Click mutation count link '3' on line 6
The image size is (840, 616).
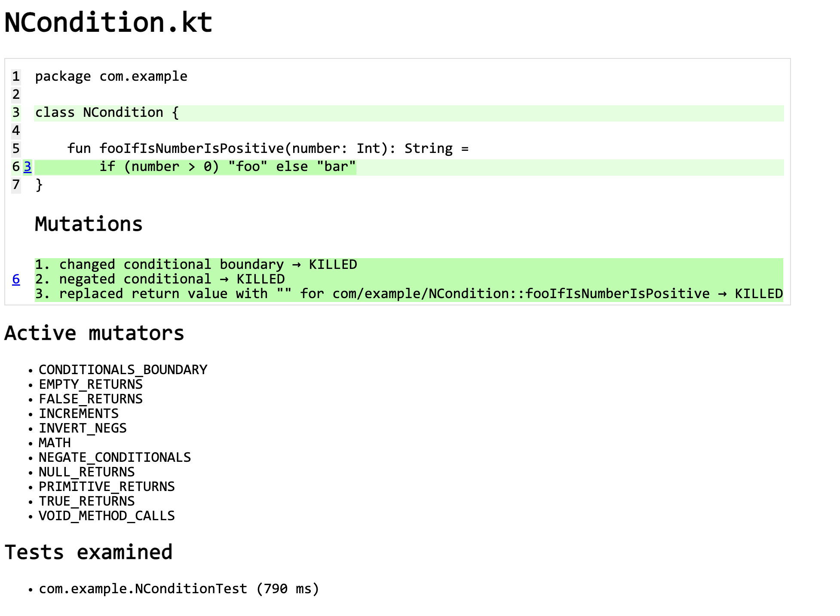tap(28, 167)
